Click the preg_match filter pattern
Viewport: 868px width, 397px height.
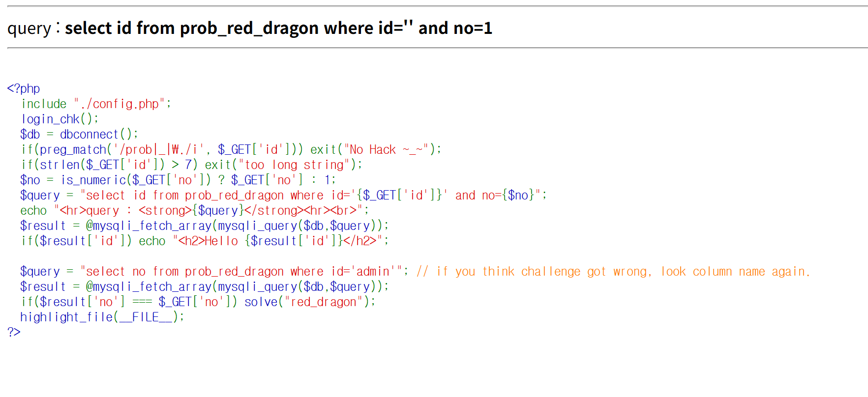[x=158, y=150]
